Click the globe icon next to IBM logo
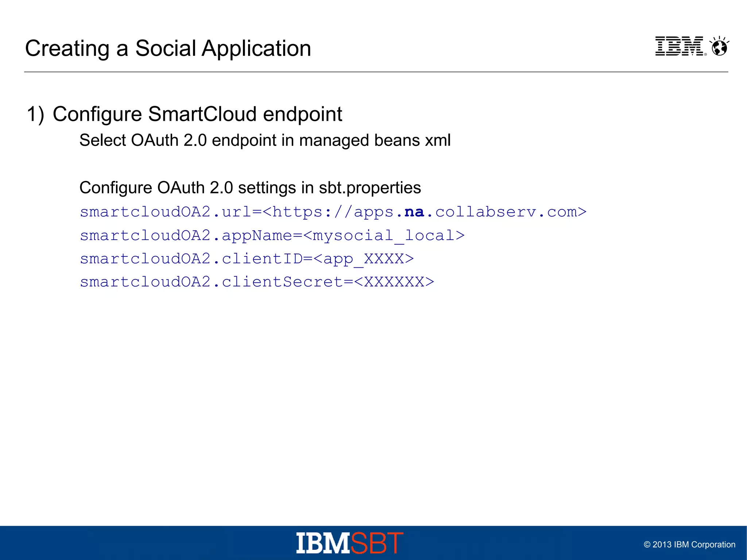The width and height of the screenshot is (747, 560). coord(720,46)
